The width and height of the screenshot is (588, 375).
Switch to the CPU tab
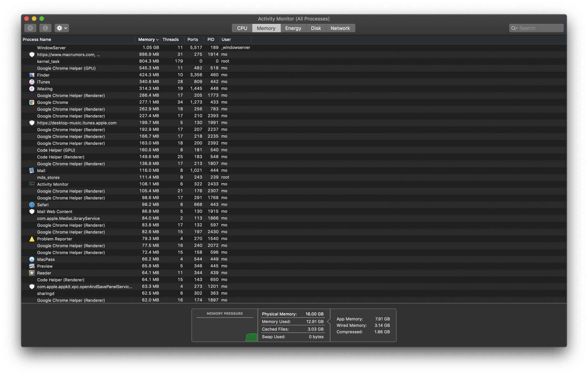click(242, 28)
